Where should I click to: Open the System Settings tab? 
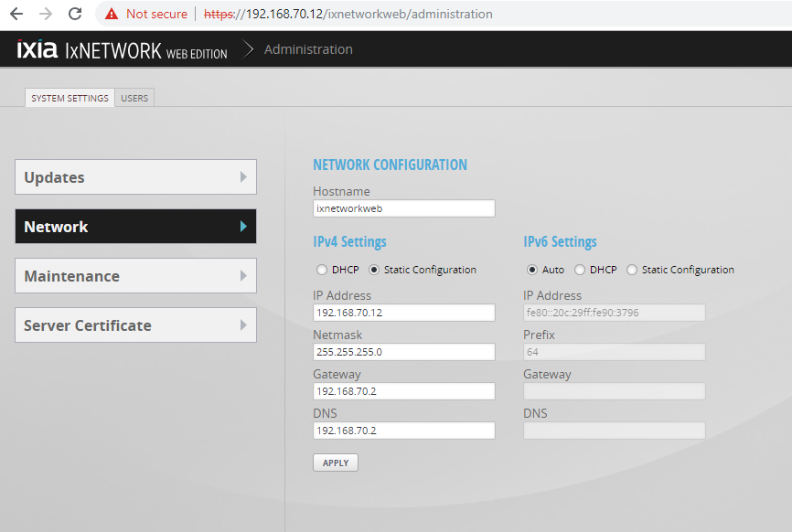click(70, 98)
